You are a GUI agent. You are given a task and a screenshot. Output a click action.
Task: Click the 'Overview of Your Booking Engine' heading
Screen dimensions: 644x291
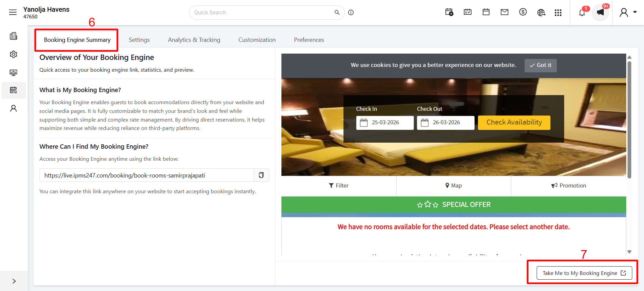(x=97, y=57)
